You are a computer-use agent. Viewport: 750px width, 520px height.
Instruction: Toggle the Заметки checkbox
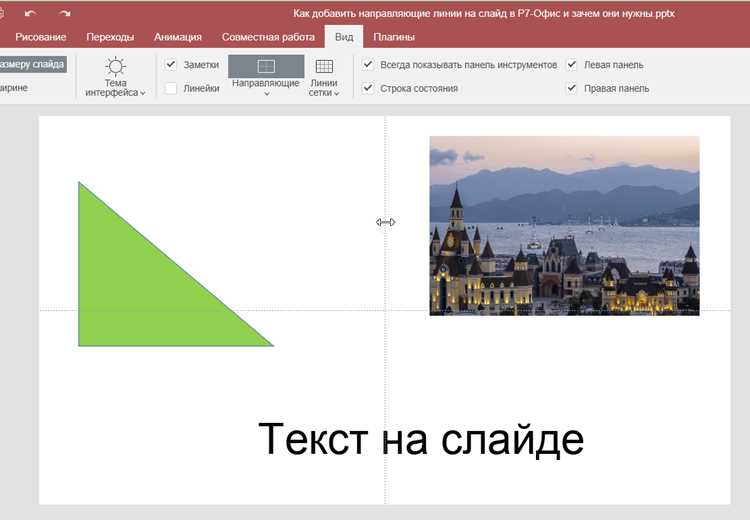(171, 64)
